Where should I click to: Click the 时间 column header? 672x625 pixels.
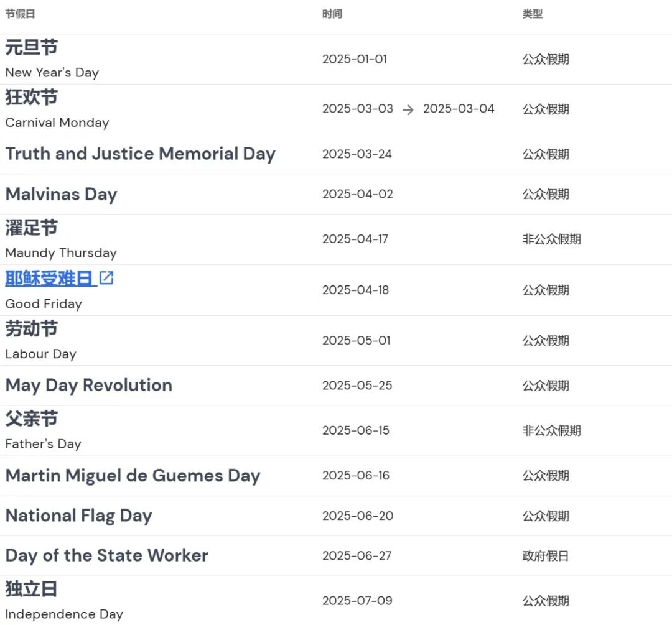(x=330, y=13)
